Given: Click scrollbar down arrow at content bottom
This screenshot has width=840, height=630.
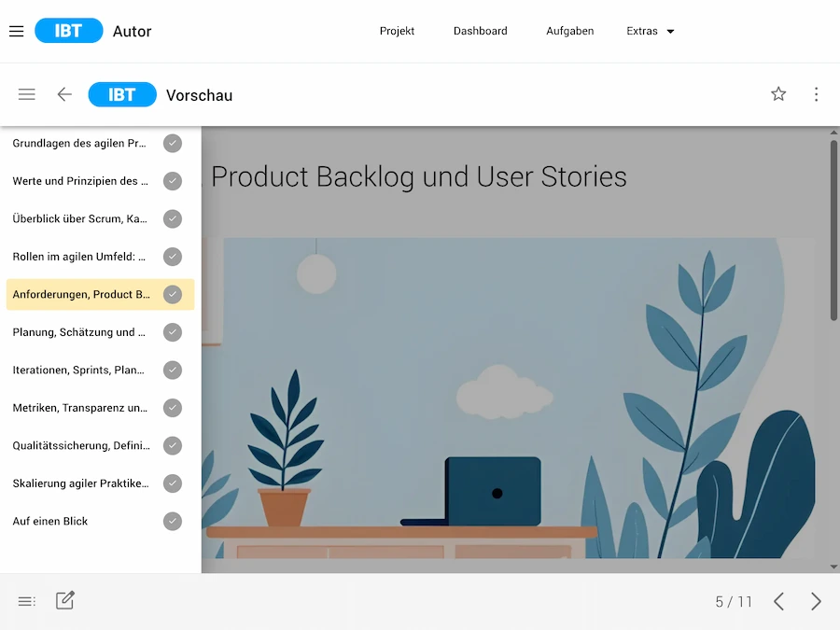Looking at the screenshot, I should click(x=833, y=567).
